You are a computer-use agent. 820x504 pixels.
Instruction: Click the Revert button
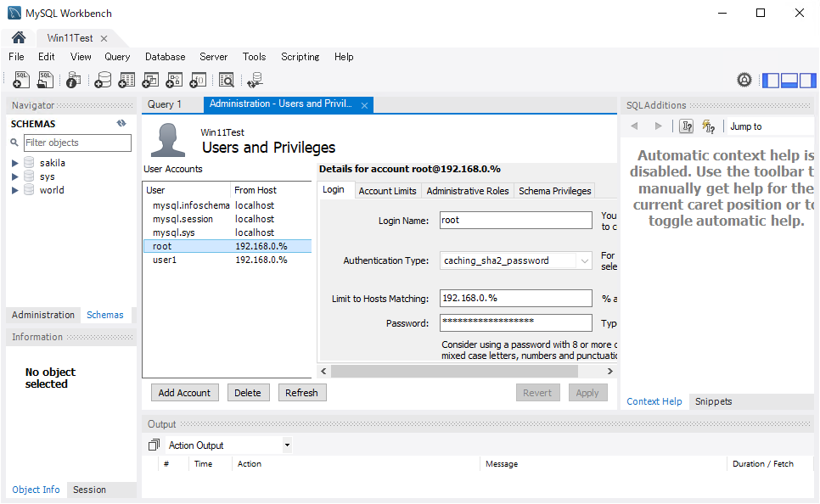[x=537, y=393]
